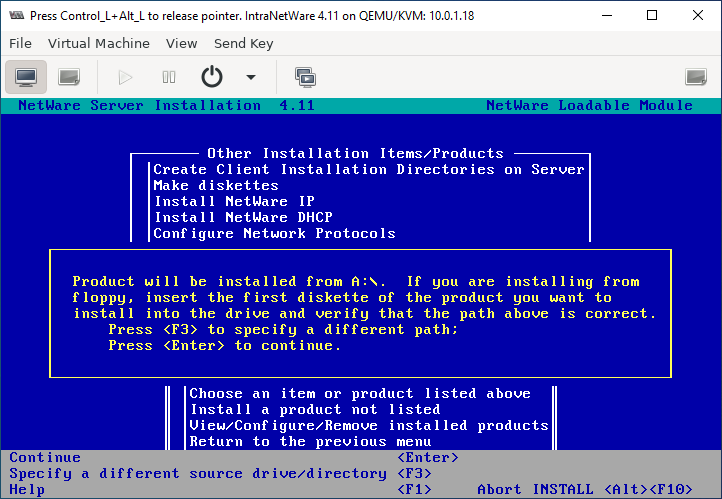
Task: Choose an item or product listed above
Action: [360, 394]
